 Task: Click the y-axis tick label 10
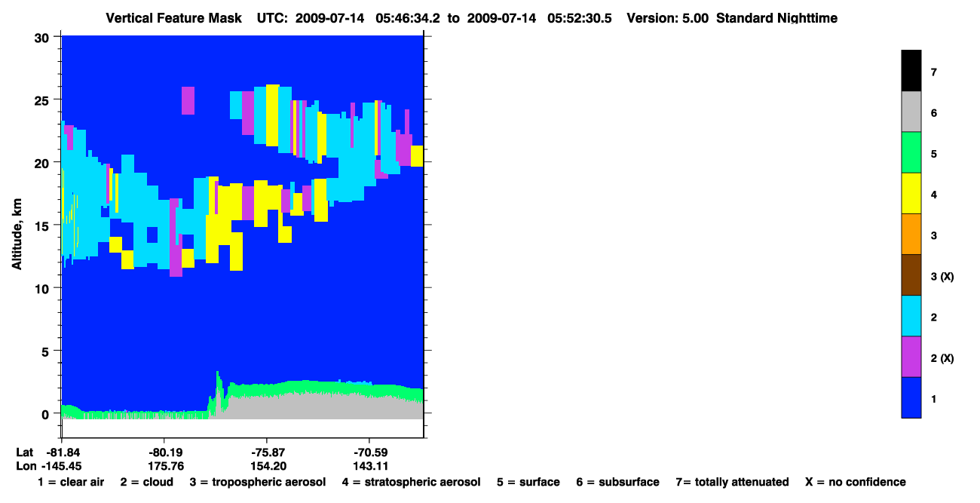pos(43,288)
